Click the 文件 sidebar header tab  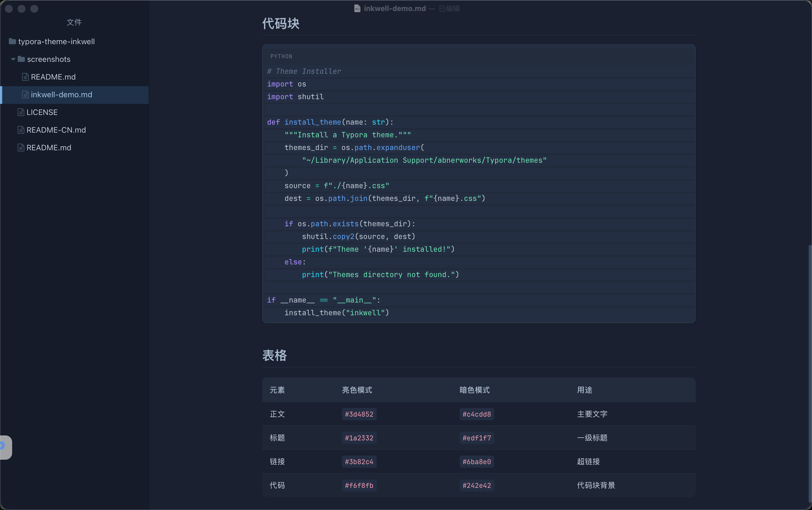[x=74, y=22]
